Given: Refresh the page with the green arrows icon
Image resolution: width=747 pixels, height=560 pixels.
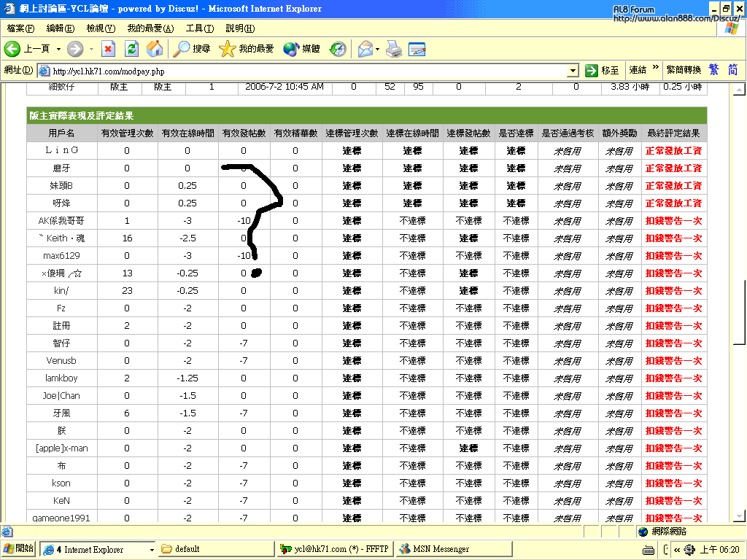Looking at the screenshot, I should point(131,49).
